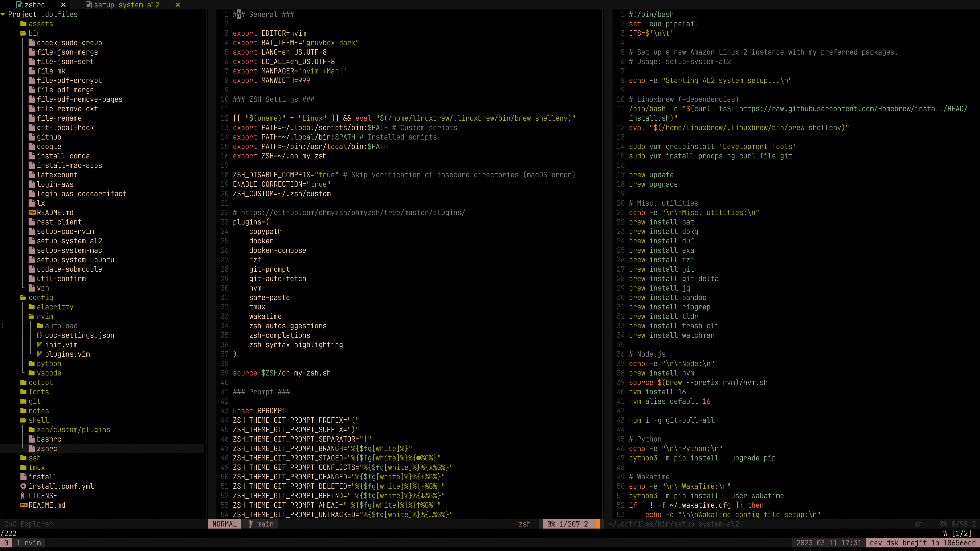This screenshot has width=980, height=551.
Task: Close the setup-system-al2 tab
Action: (178, 5)
